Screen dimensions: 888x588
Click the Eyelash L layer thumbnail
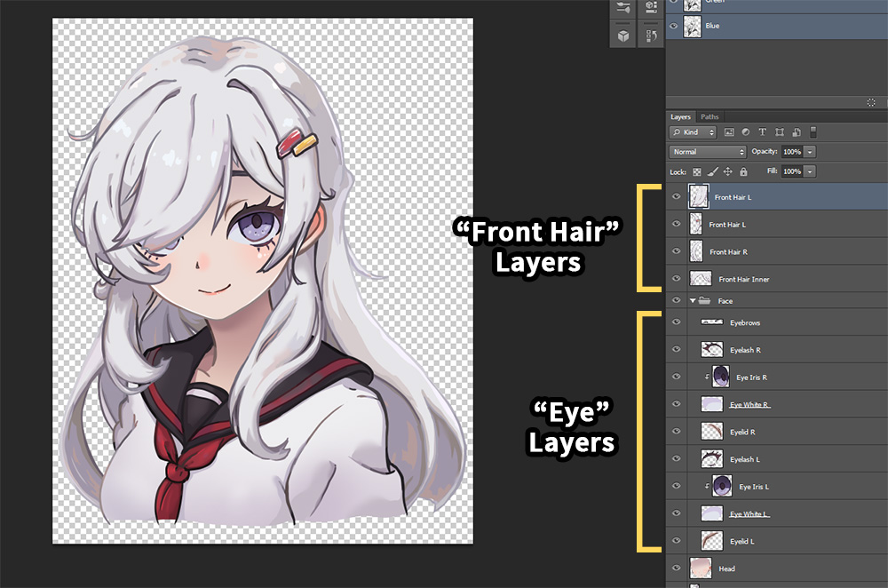(x=712, y=458)
